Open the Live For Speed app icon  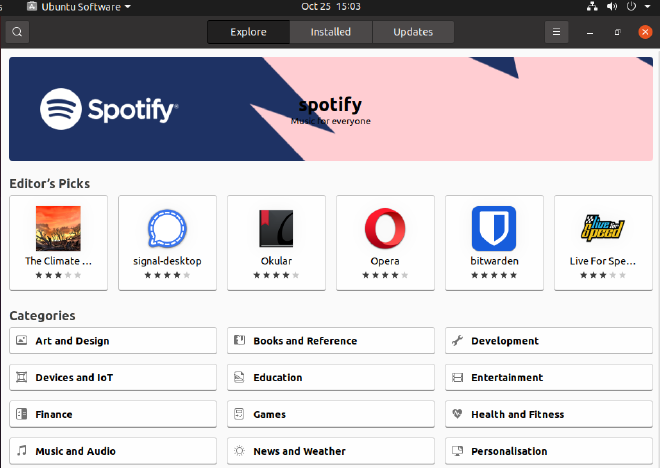[603, 229]
